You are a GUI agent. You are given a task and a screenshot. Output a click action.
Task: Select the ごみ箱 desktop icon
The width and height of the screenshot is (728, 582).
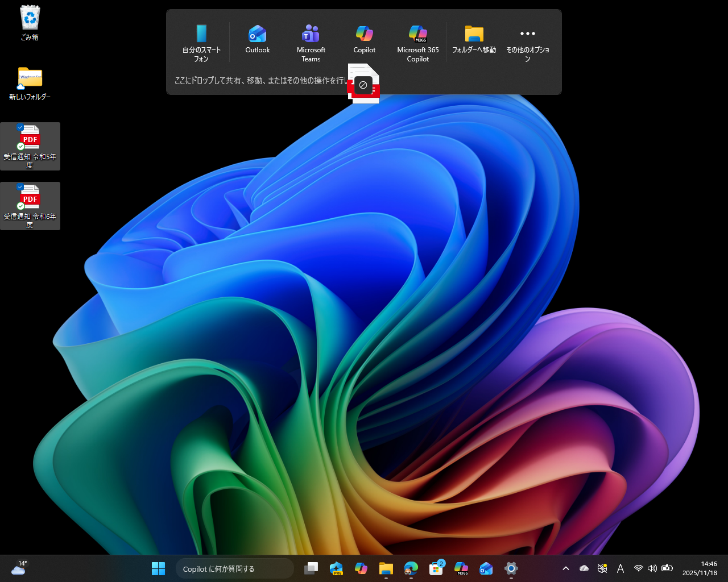click(x=30, y=23)
